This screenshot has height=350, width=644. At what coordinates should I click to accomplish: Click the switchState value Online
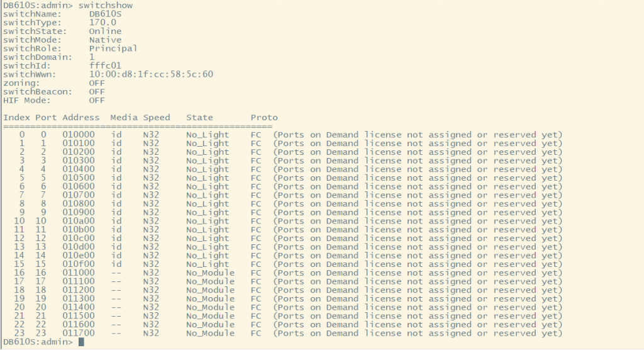[x=105, y=31]
